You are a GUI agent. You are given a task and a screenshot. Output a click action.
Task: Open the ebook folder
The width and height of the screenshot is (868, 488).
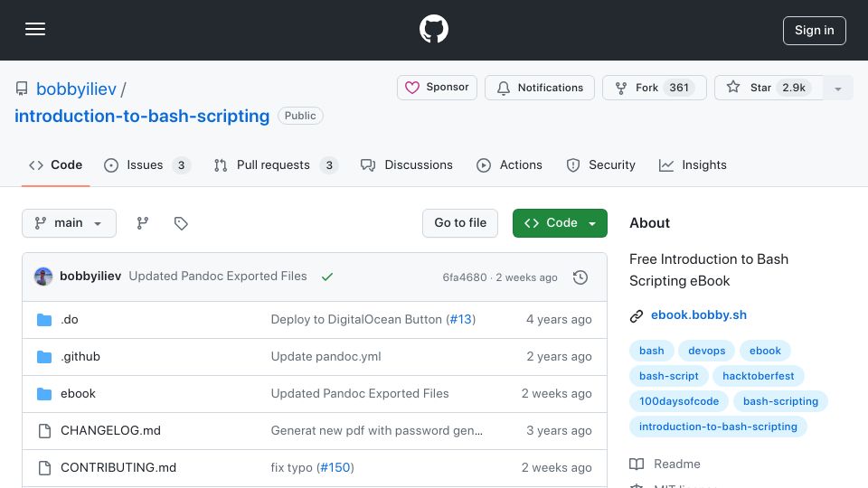click(x=78, y=393)
